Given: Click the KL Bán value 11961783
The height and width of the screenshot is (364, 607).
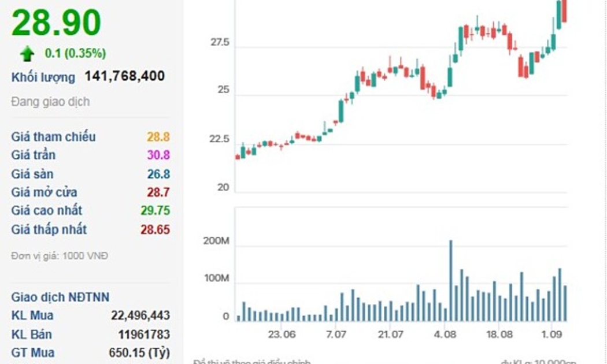Looking at the screenshot, I should pos(145,335).
